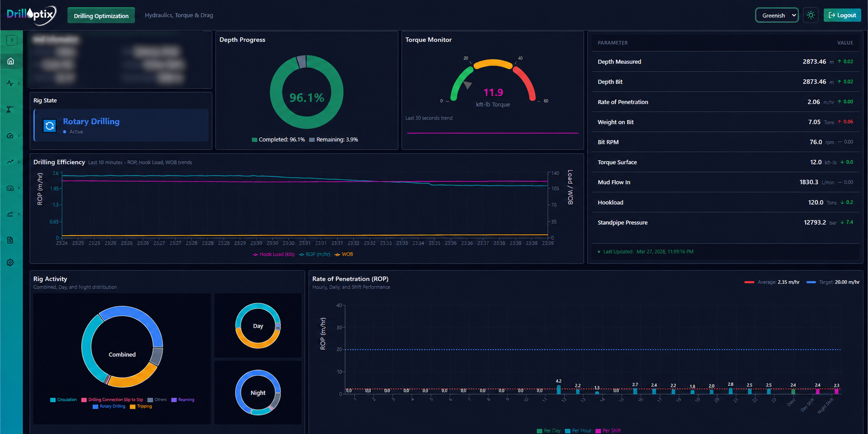Image resolution: width=868 pixels, height=434 pixels.
Task: Toggle light mode with sun icon
Action: [811, 15]
